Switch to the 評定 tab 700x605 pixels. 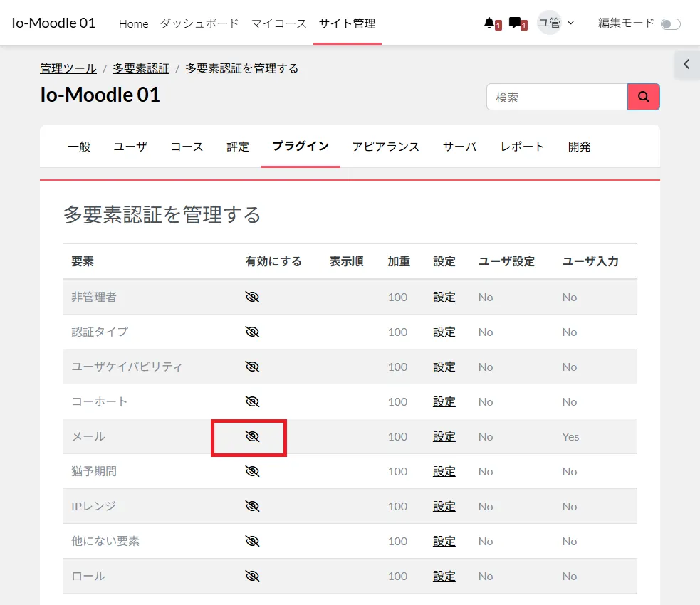[x=238, y=147]
